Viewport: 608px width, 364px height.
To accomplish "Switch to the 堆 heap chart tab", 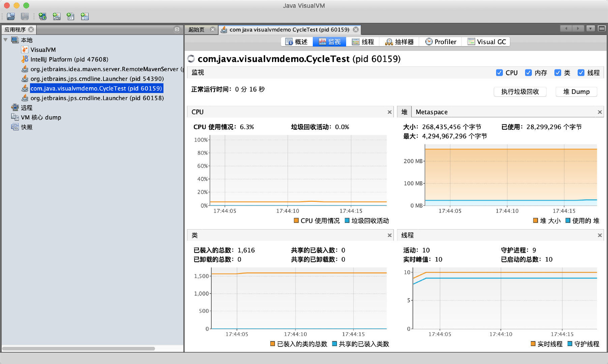I will [x=404, y=112].
